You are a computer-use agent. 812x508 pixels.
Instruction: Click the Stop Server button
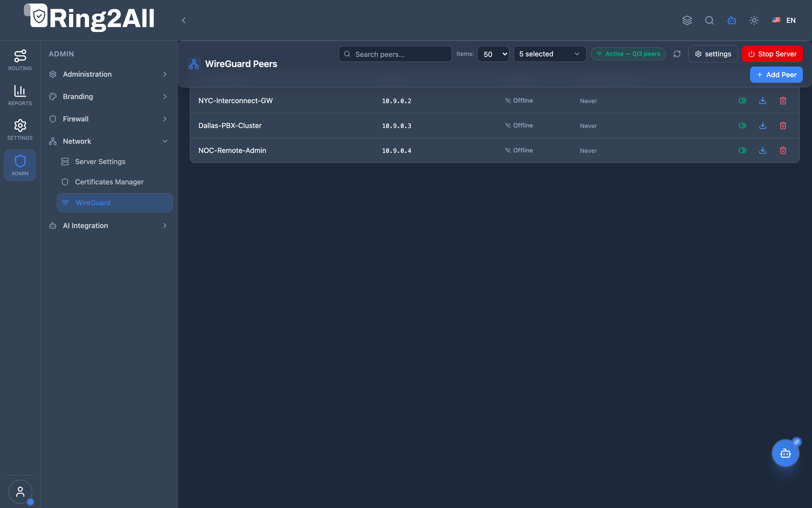pyautogui.click(x=772, y=54)
